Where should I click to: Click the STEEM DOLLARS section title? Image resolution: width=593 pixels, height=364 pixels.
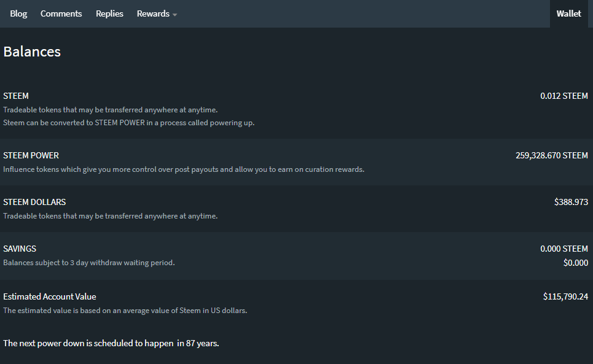click(34, 202)
